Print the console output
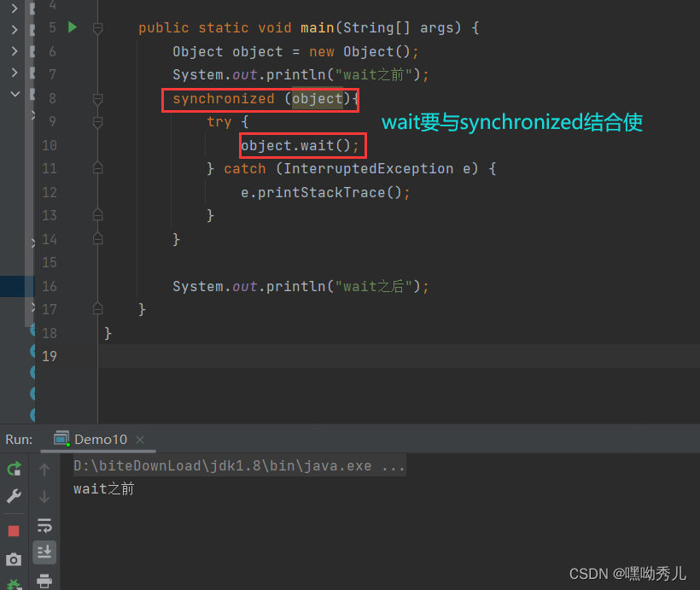Viewport: 700px width, 590px height. 44,580
